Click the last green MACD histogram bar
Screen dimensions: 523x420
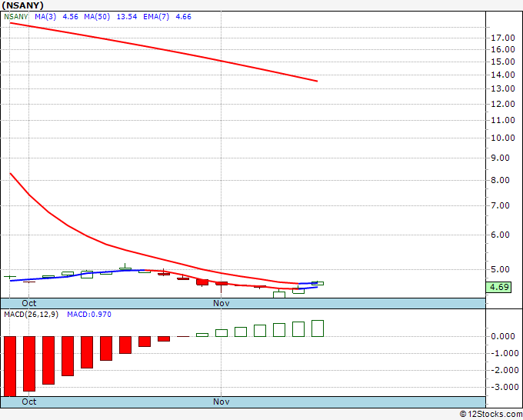pyautogui.click(x=318, y=328)
